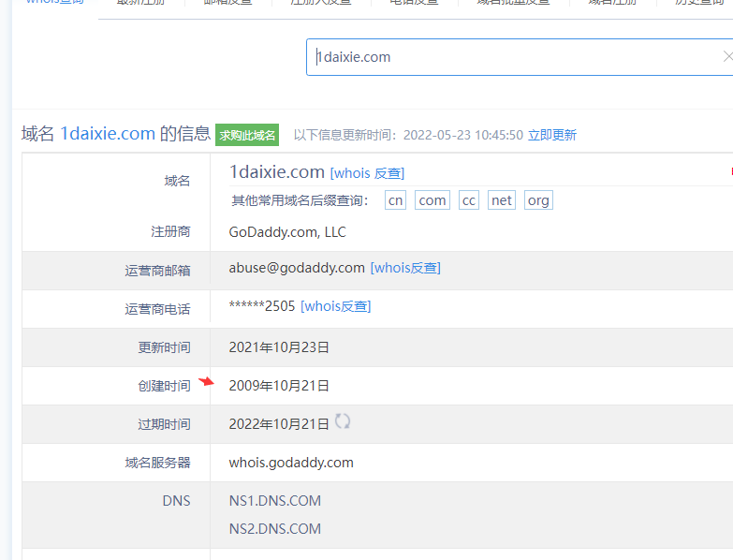Click the 过期时间 row label

[164, 424]
